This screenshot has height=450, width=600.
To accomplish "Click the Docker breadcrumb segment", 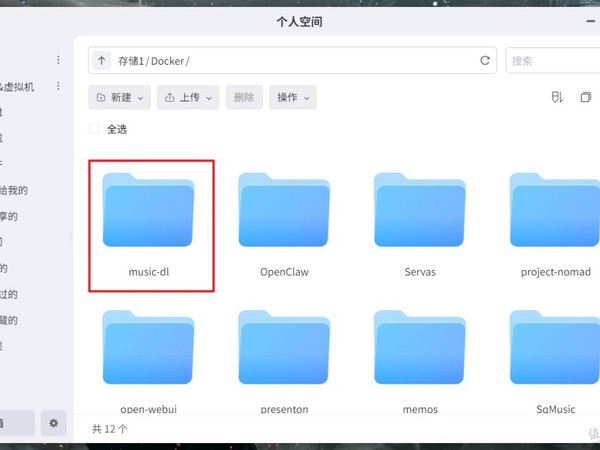I will coord(168,61).
